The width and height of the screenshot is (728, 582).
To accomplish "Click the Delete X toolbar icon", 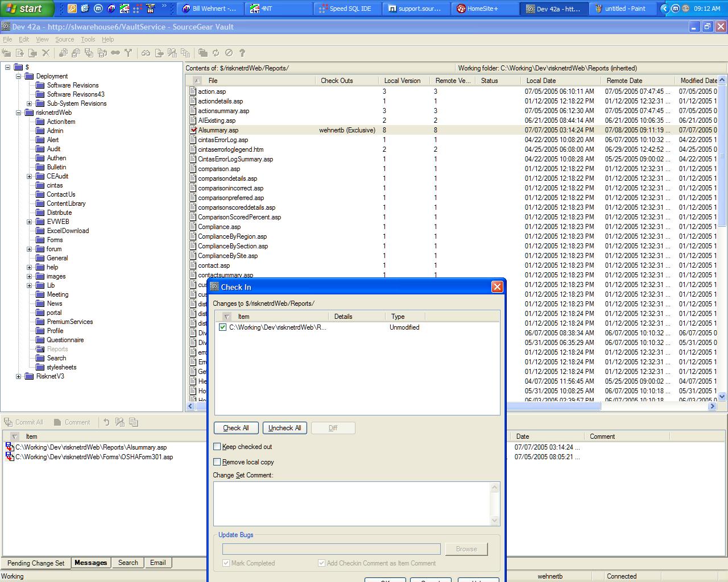I will coord(46,53).
